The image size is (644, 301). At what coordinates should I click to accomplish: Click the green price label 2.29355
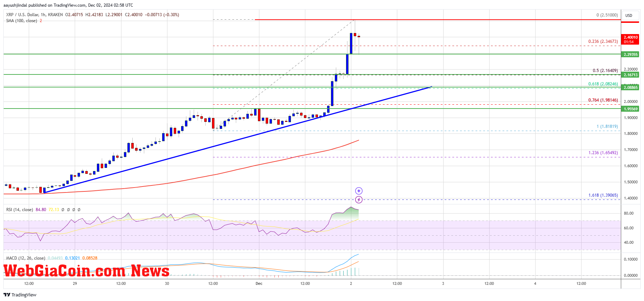[630, 54]
